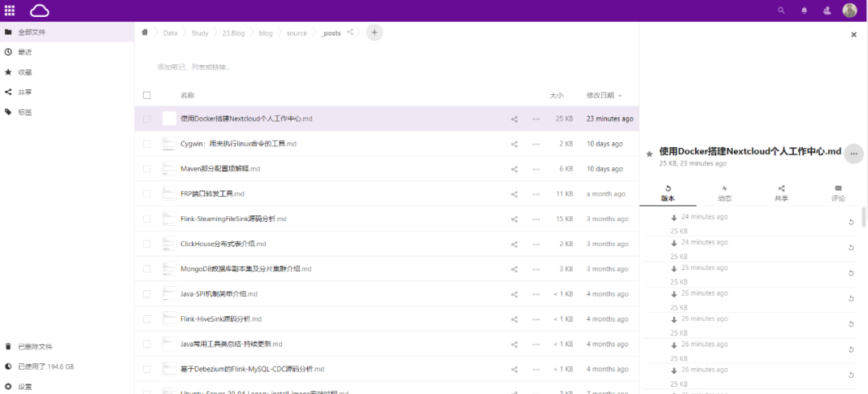Open 标签 tags in the sidebar
The width and height of the screenshot is (868, 394).
coord(67,112)
